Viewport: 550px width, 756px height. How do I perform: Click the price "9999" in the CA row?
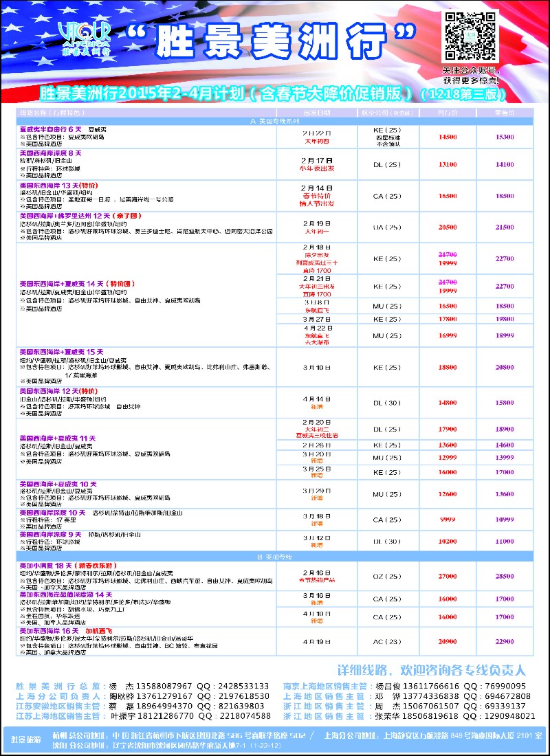coord(448,520)
